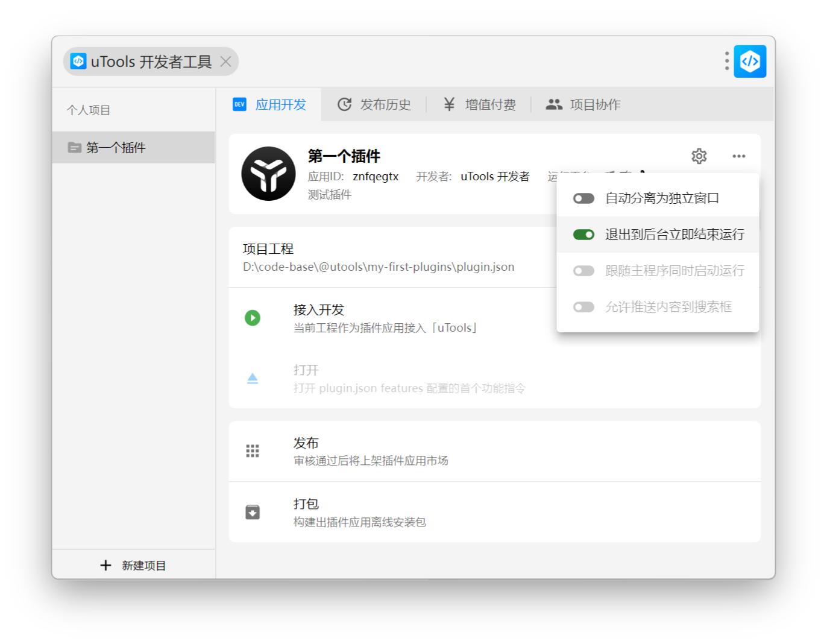Click the 打包 package icon
The image size is (824, 644).
coord(253,511)
